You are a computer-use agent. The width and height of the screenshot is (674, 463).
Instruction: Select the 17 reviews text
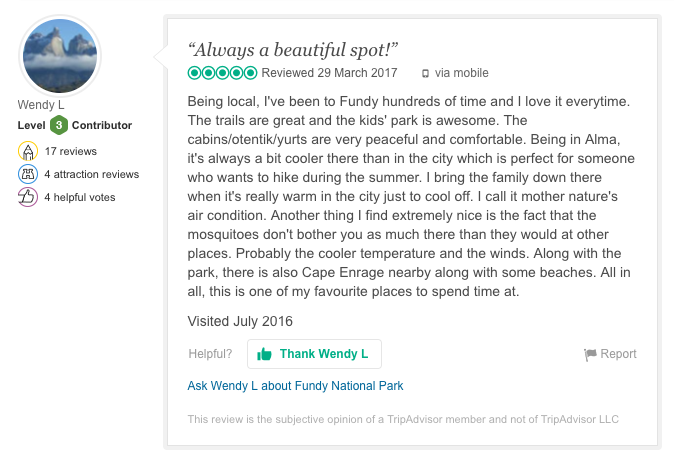pos(70,151)
